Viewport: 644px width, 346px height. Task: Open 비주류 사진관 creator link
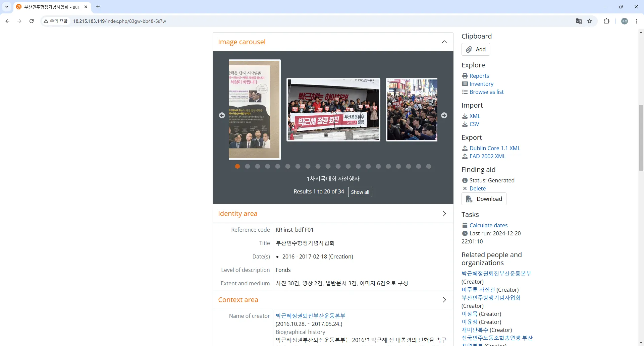click(478, 290)
